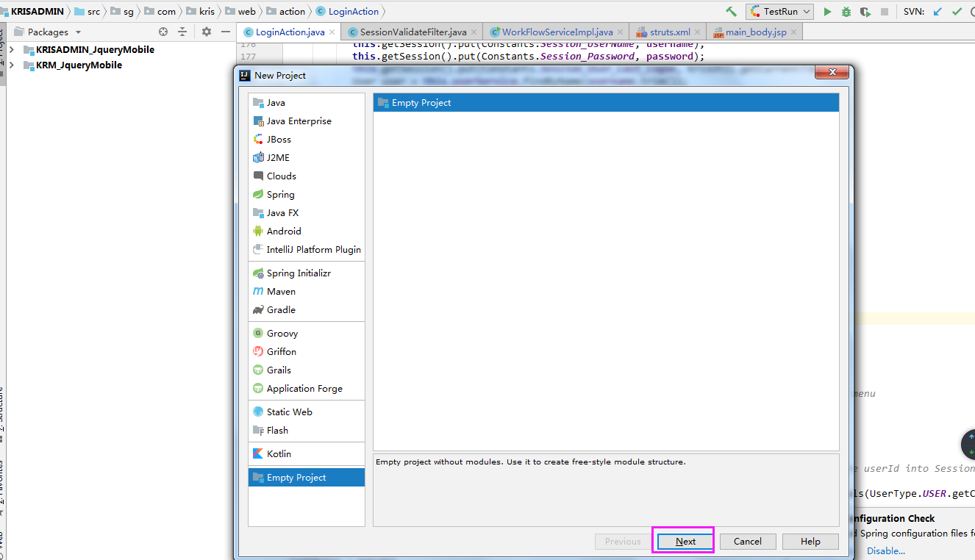
Task: Click the action breadcrumb segment
Action: point(285,12)
